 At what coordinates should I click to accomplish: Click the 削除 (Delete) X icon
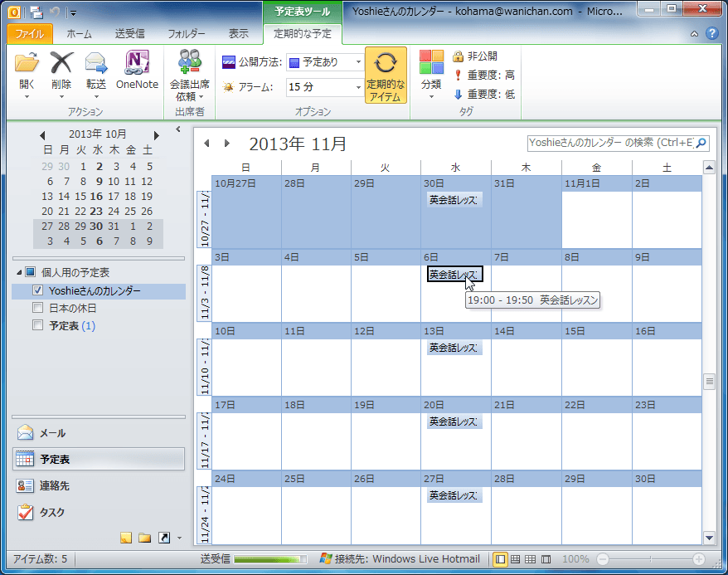pyautogui.click(x=61, y=62)
